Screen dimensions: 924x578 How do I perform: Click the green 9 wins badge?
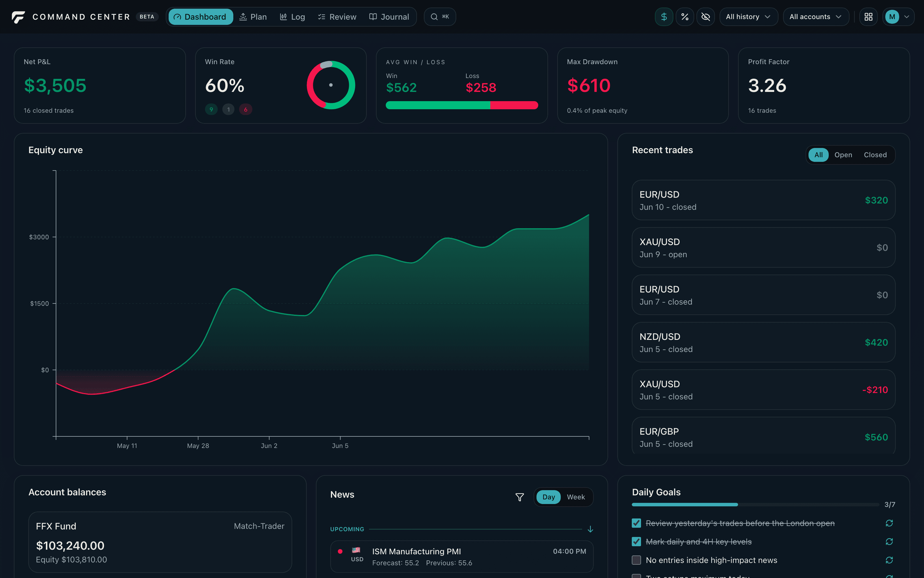click(211, 109)
